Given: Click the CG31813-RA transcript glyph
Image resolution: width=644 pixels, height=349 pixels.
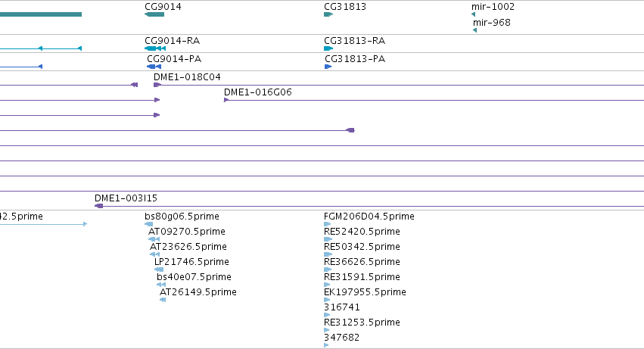Looking at the screenshot, I should click(x=328, y=48).
